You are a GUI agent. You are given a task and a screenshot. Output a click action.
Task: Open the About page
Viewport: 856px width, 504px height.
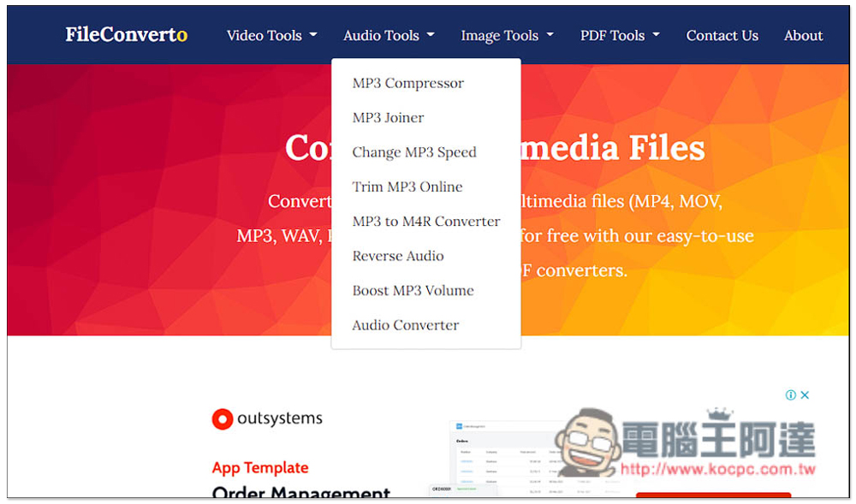803,35
